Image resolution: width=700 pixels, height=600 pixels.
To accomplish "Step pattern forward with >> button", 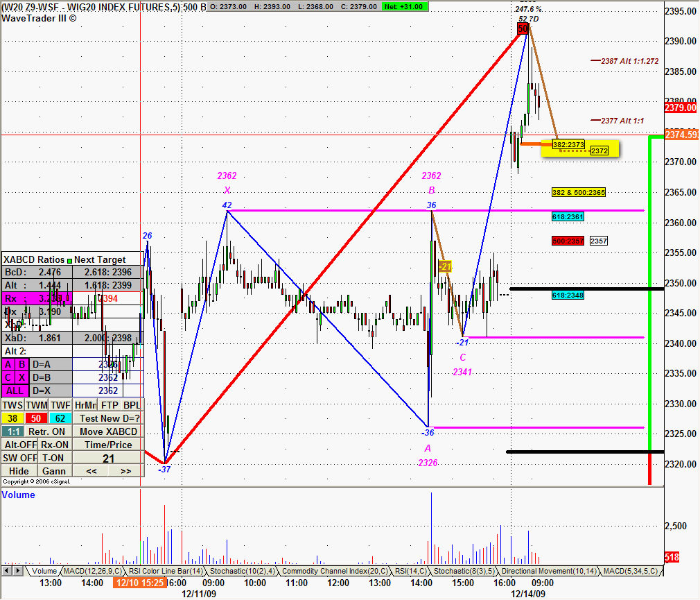I will click(126, 471).
